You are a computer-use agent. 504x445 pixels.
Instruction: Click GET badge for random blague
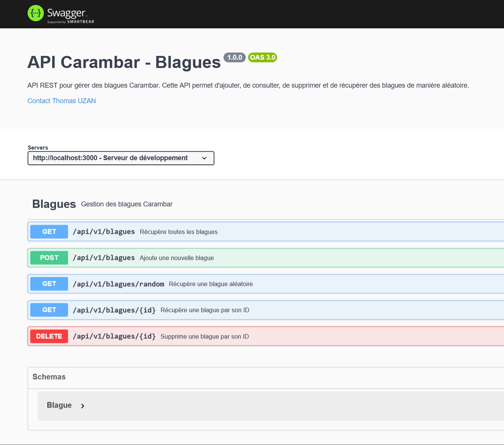pos(49,284)
